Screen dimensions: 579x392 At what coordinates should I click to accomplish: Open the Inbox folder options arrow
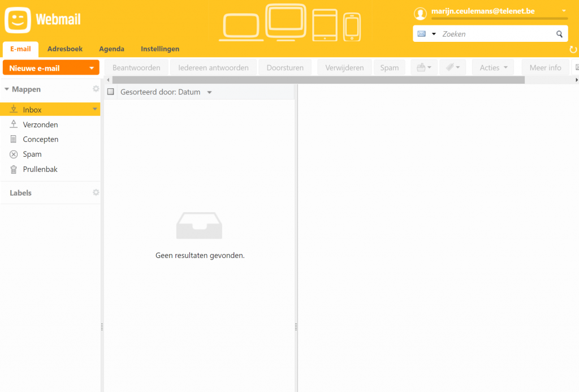pos(95,109)
